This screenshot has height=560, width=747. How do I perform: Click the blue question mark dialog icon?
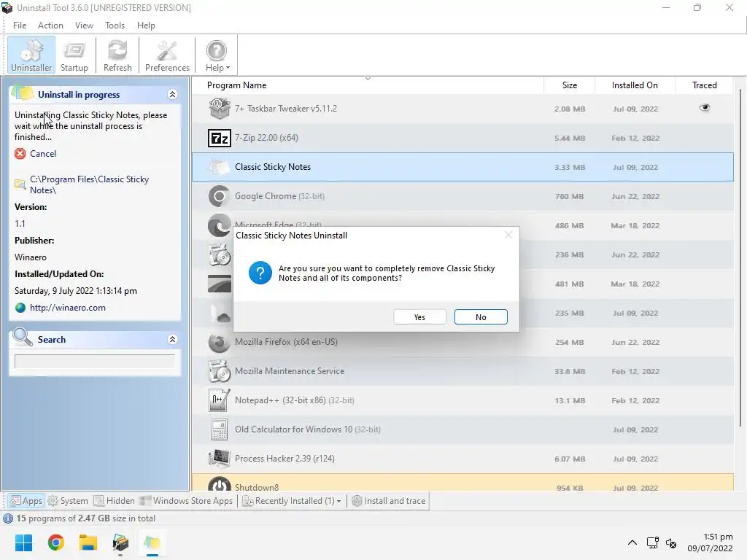(x=260, y=273)
